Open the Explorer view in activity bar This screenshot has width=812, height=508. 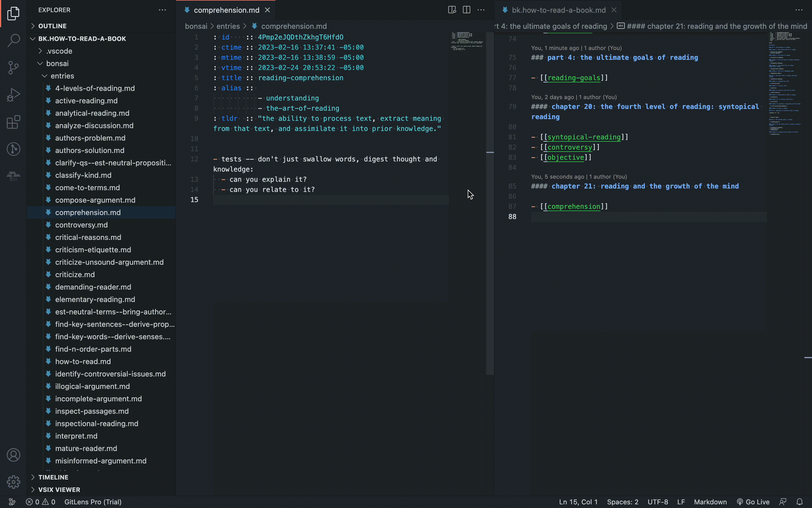coord(14,14)
